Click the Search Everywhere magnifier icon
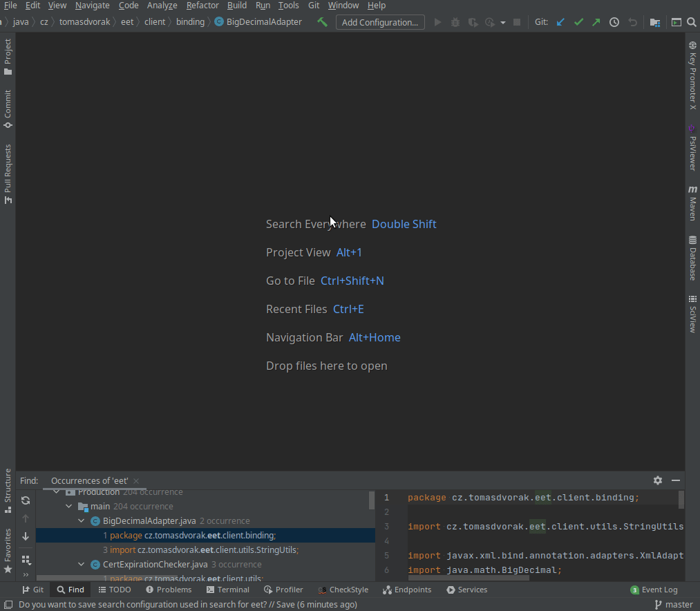This screenshot has height=611, width=700. 692,22
